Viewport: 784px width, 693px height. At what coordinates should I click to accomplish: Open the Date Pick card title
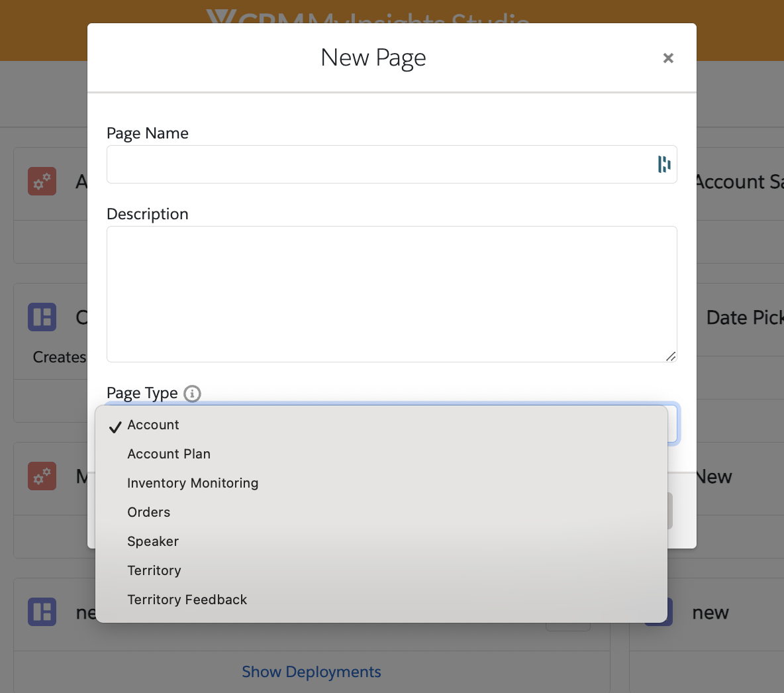point(744,318)
